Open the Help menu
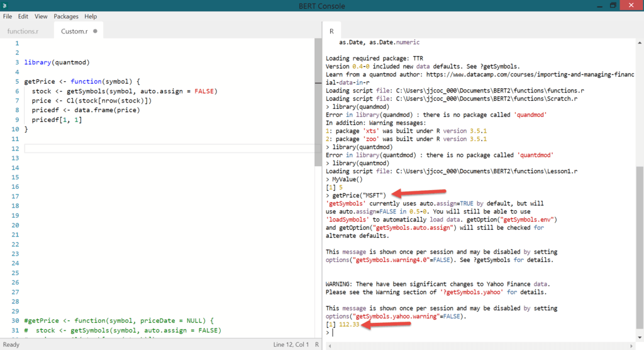This screenshot has height=350, width=644. pos(91,16)
